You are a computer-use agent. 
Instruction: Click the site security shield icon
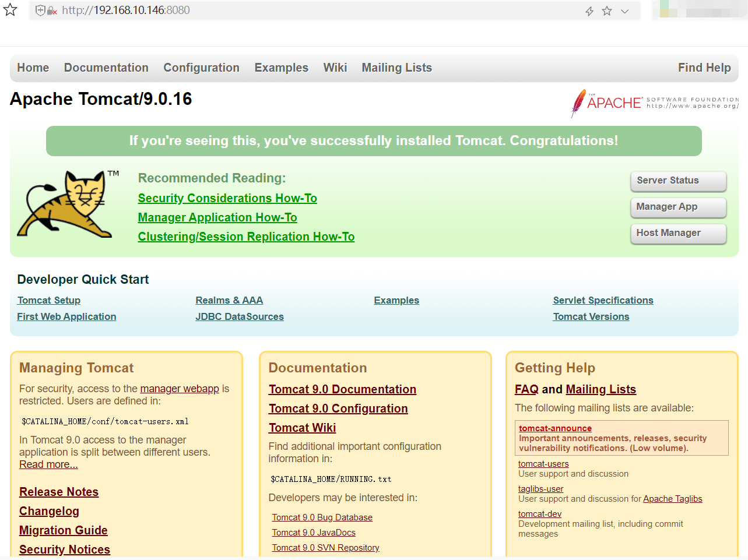pyautogui.click(x=40, y=10)
